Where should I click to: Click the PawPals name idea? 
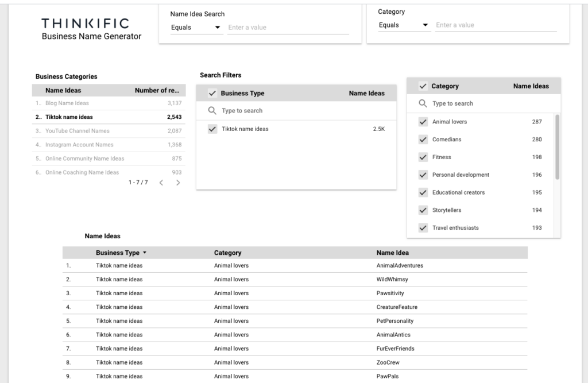[388, 377]
